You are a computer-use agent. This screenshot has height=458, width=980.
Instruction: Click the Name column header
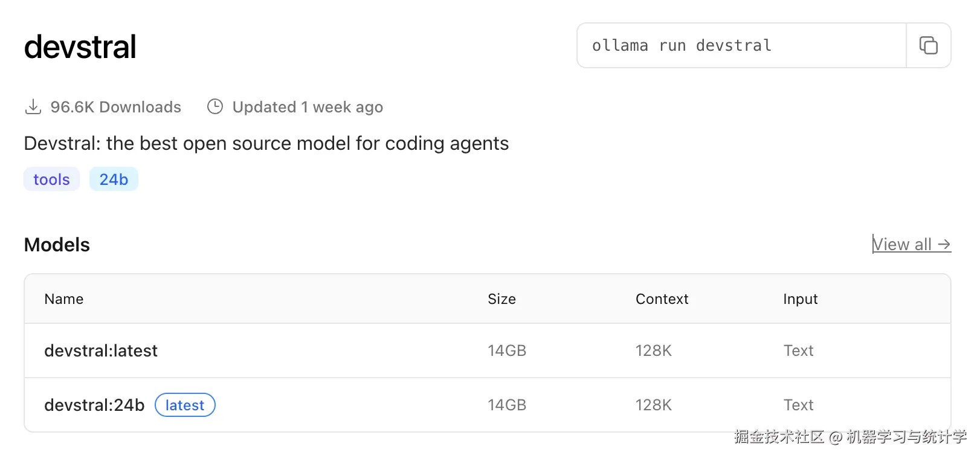click(x=64, y=299)
